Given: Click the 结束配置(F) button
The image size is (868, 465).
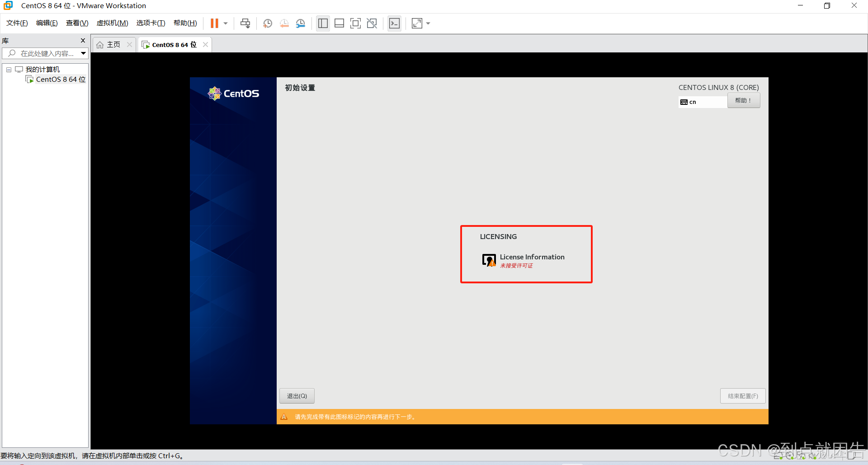Looking at the screenshot, I should point(743,396).
